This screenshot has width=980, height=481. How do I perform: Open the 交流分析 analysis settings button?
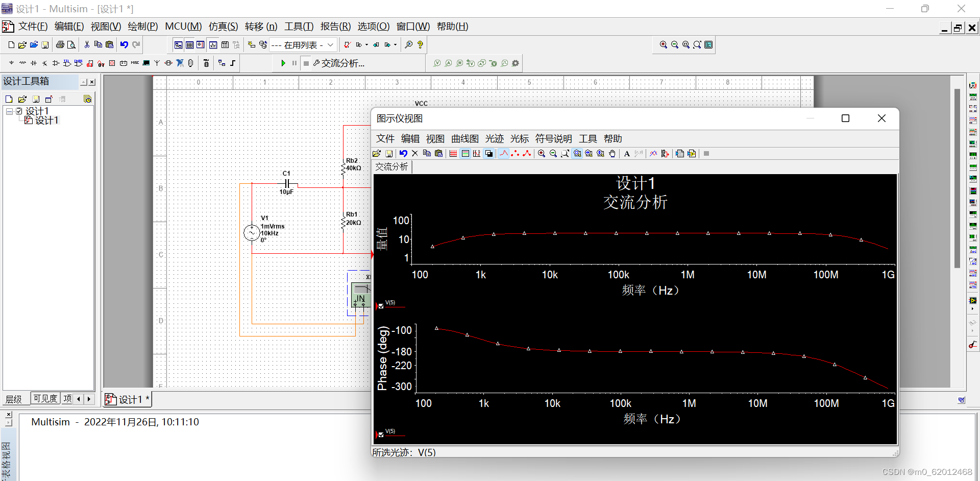pos(339,63)
